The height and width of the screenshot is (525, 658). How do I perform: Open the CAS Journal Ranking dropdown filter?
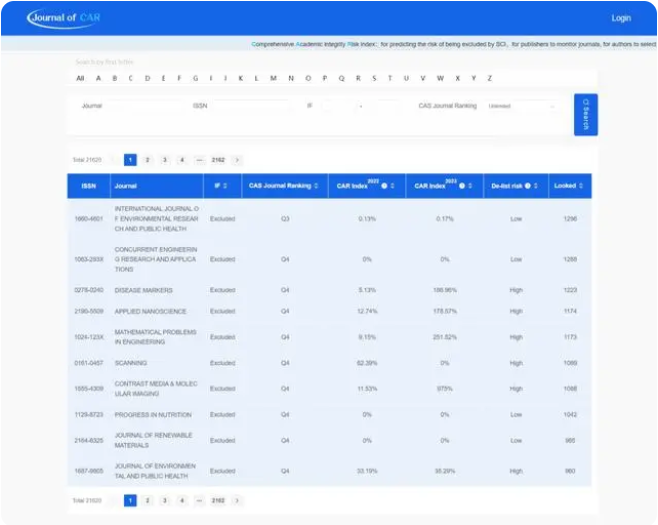pos(521,105)
